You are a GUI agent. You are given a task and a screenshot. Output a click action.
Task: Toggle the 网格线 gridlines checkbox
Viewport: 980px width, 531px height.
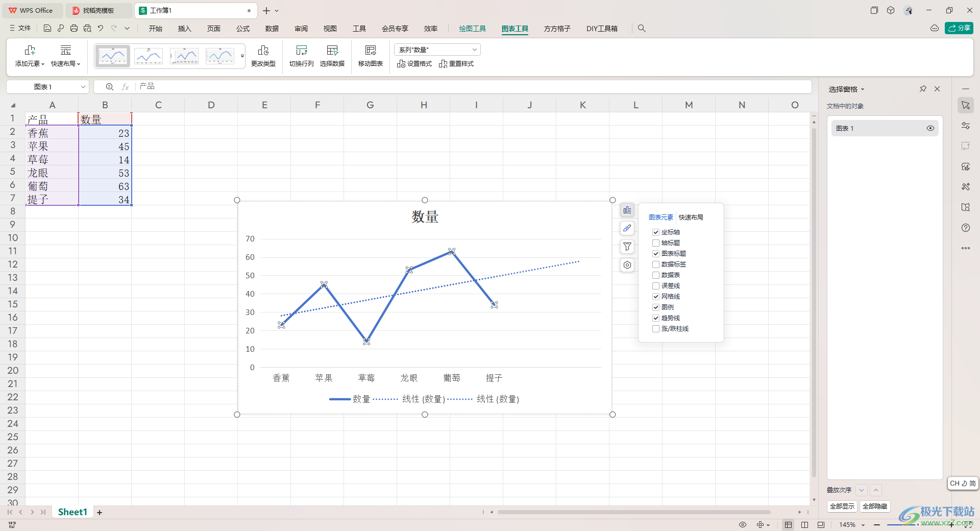[656, 297]
